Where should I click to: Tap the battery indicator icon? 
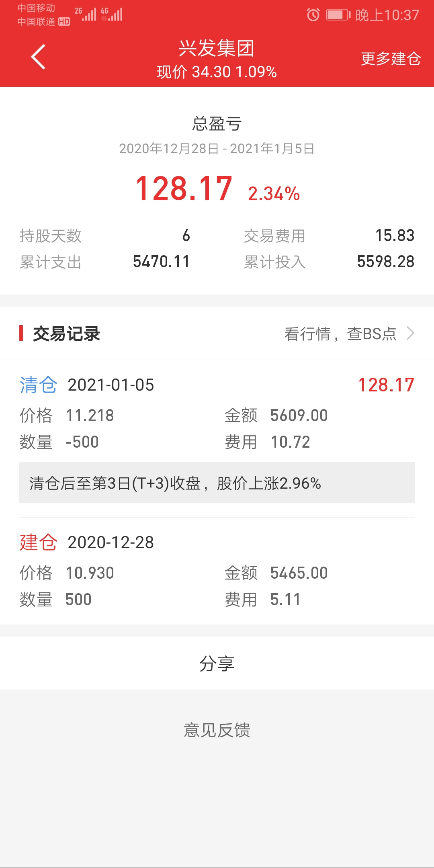338,15
